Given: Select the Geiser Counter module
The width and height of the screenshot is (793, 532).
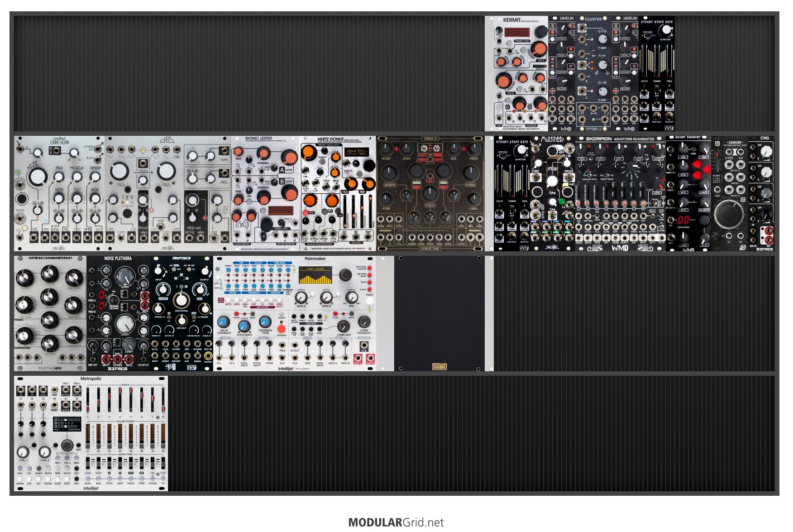Looking at the screenshot, I should click(x=688, y=194).
